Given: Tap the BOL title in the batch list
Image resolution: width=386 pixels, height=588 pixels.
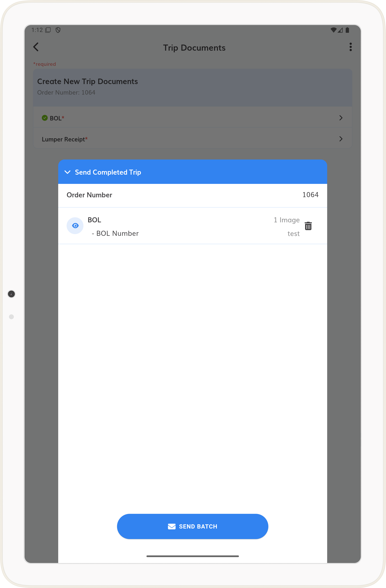Looking at the screenshot, I should pos(94,220).
